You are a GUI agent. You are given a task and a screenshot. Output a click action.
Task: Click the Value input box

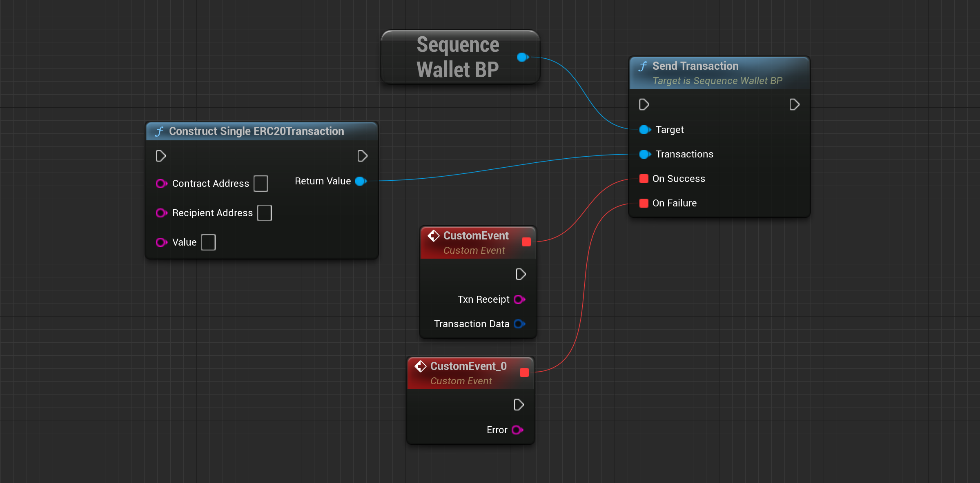point(208,242)
